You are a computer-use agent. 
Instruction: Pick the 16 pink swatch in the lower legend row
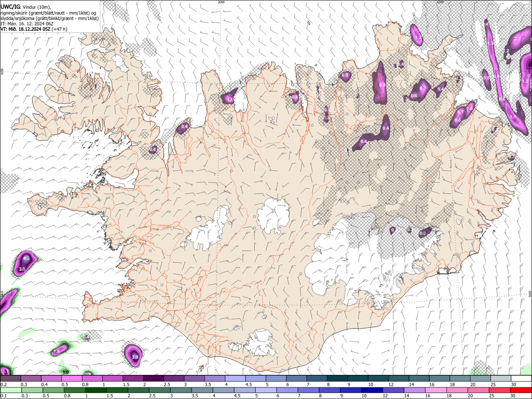tap(436, 390)
